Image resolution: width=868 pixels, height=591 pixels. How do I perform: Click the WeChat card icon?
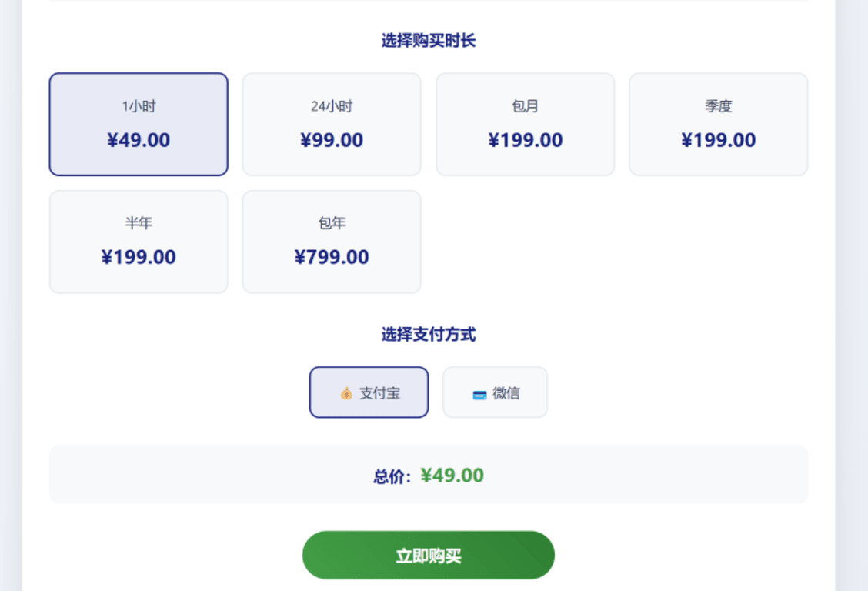tap(479, 394)
